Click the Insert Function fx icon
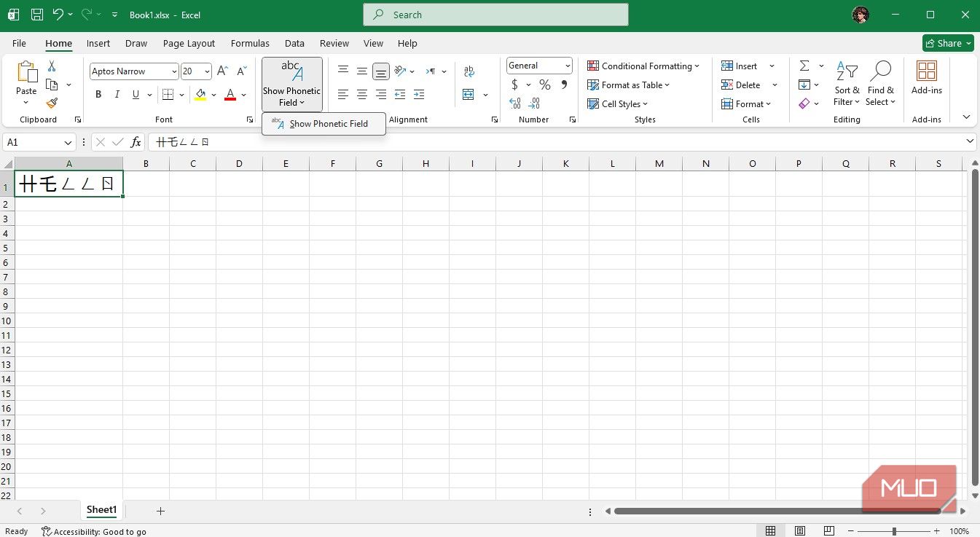Viewport: 980px width, 537px height. point(136,142)
